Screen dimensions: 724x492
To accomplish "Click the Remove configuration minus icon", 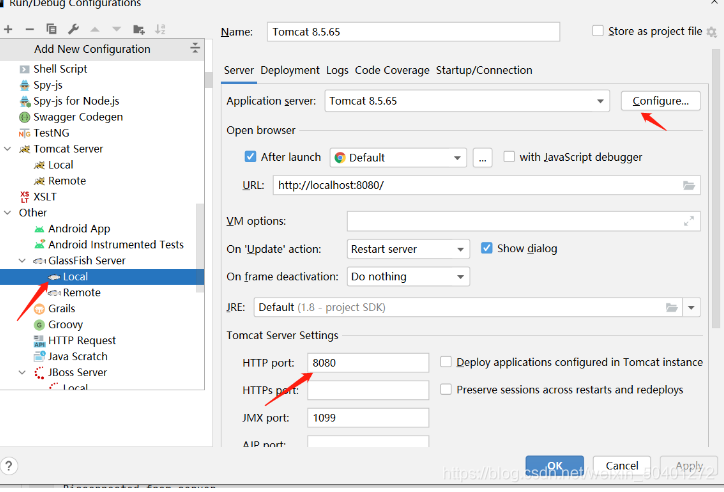I will click(30, 30).
